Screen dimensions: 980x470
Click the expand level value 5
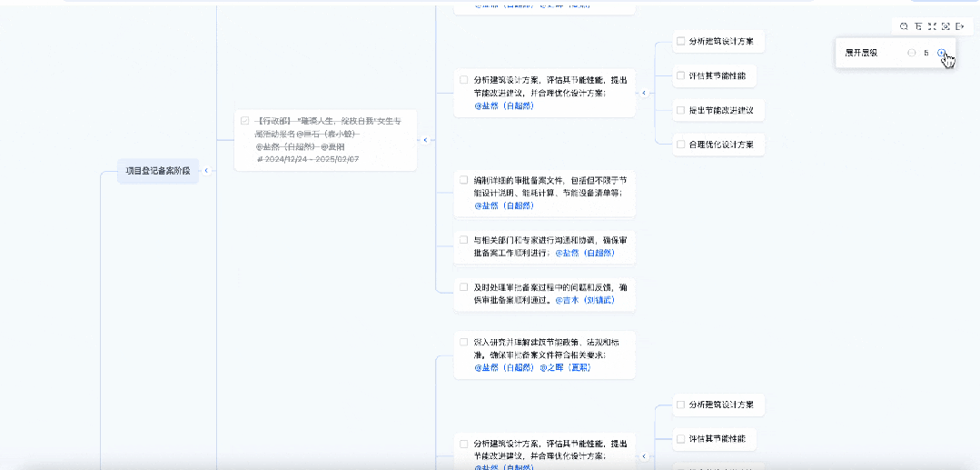click(x=926, y=54)
